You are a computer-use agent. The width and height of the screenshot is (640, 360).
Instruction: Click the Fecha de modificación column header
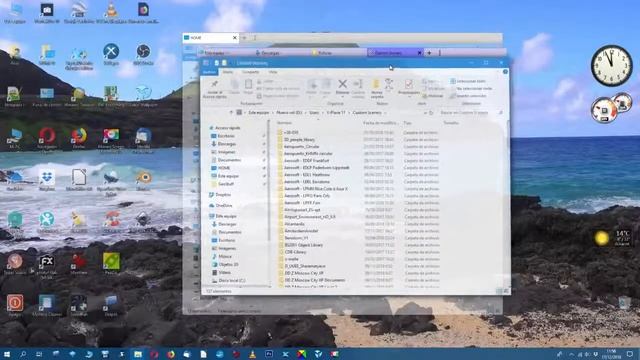tap(380, 123)
